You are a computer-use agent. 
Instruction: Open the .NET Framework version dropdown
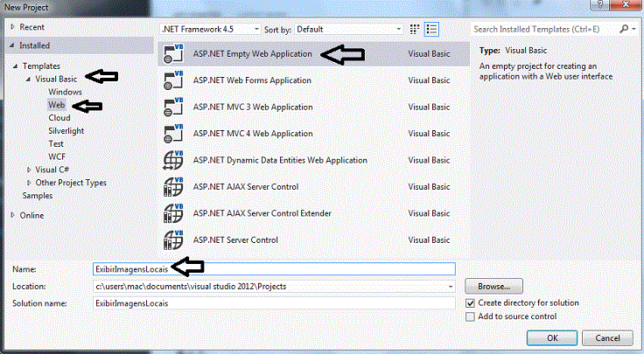pyautogui.click(x=210, y=29)
